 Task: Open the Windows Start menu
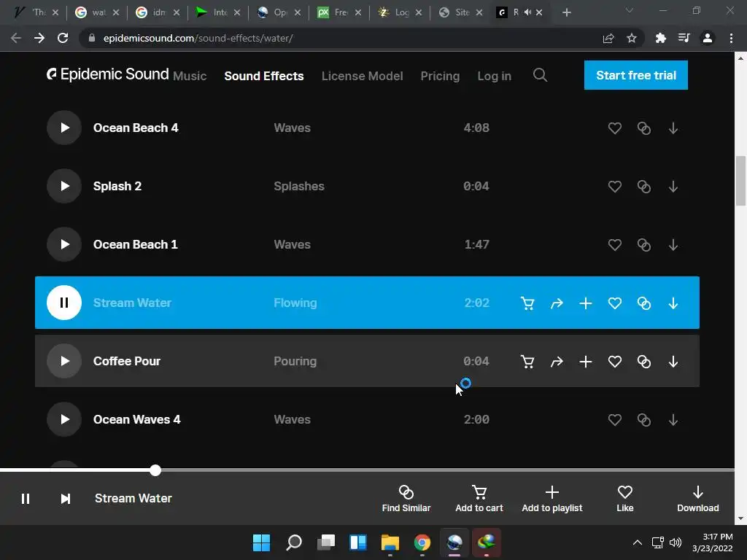pyautogui.click(x=261, y=542)
